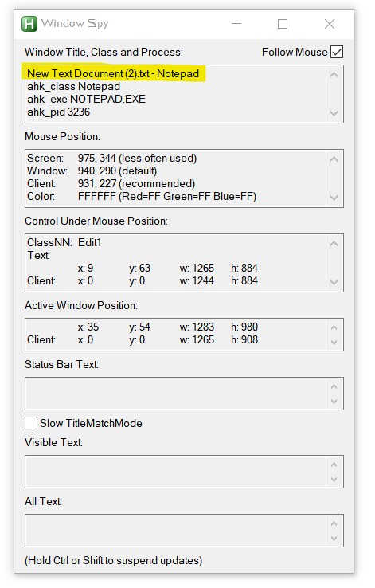This screenshot has height=588, width=375.
Task: Select the highlighted New Text Document title line
Action: tap(113, 73)
